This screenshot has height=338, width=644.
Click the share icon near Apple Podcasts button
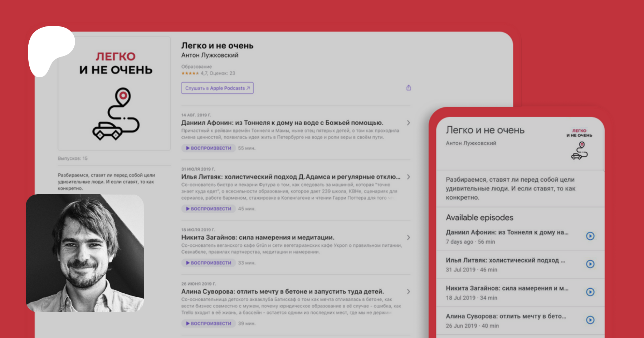pyautogui.click(x=409, y=88)
